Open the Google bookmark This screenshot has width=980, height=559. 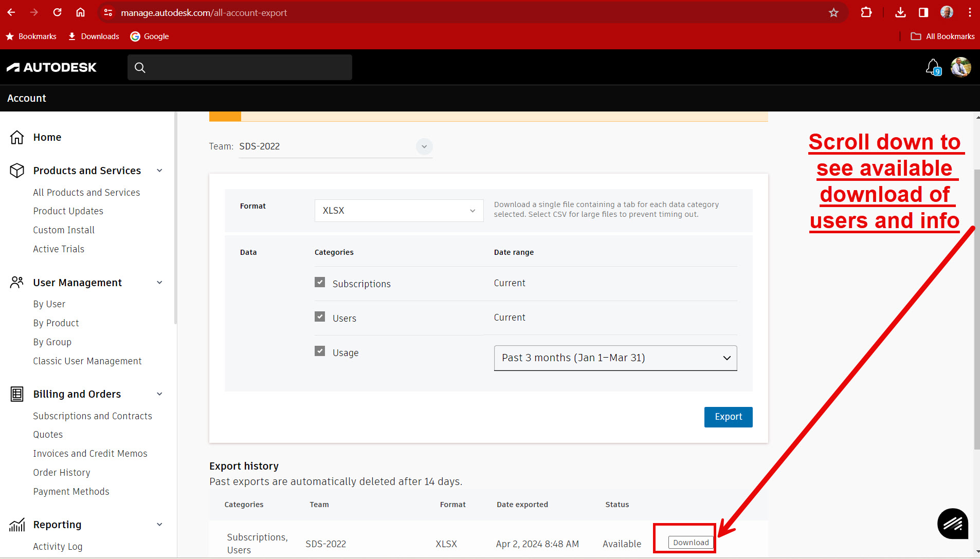[150, 36]
